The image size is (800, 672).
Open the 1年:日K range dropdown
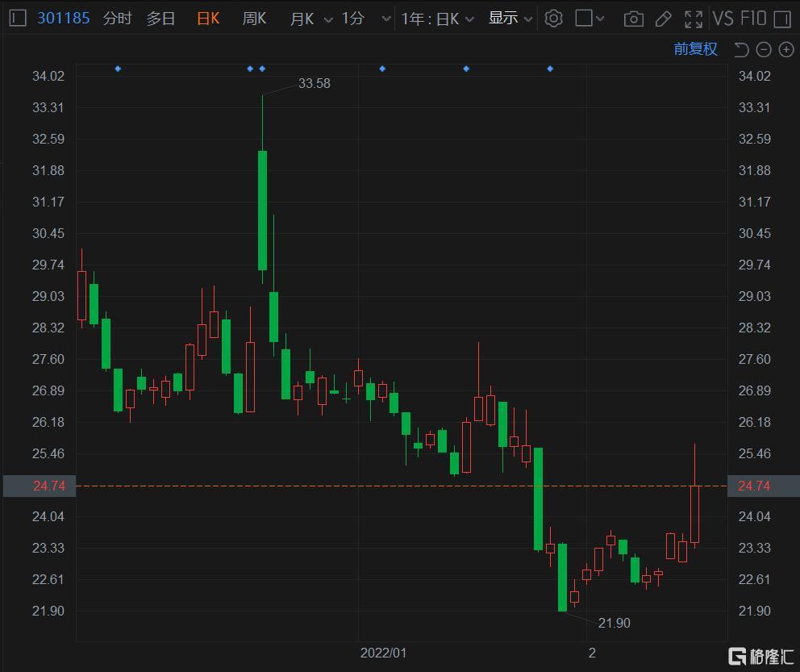438,19
